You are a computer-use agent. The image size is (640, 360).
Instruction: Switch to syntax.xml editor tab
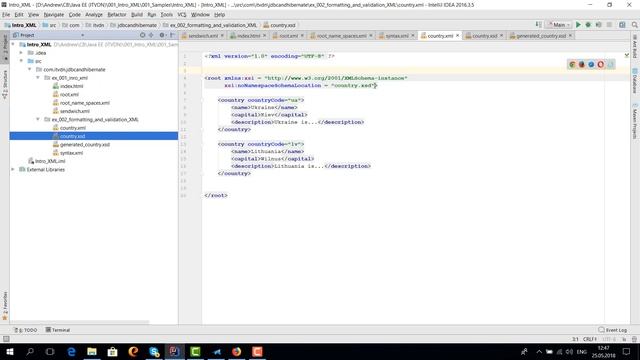pos(397,36)
